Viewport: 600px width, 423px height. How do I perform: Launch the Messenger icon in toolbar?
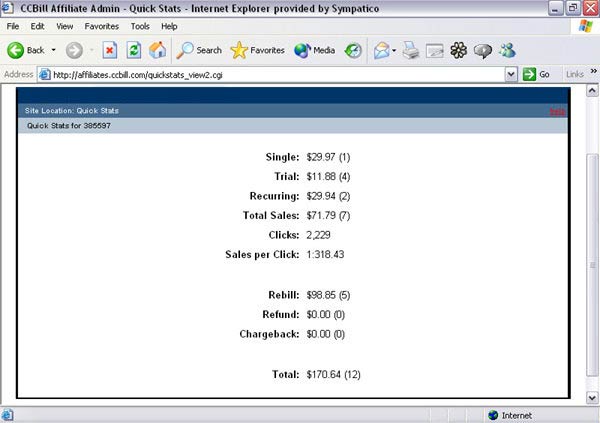[507, 50]
